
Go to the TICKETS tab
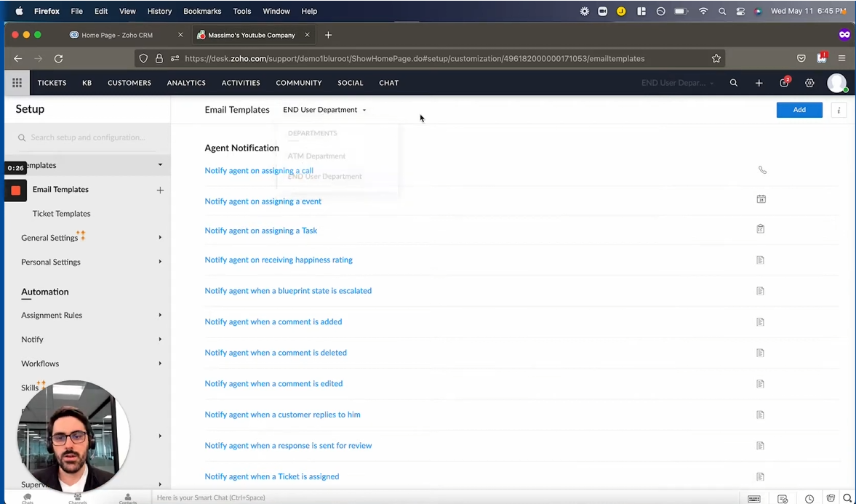tap(52, 83)
